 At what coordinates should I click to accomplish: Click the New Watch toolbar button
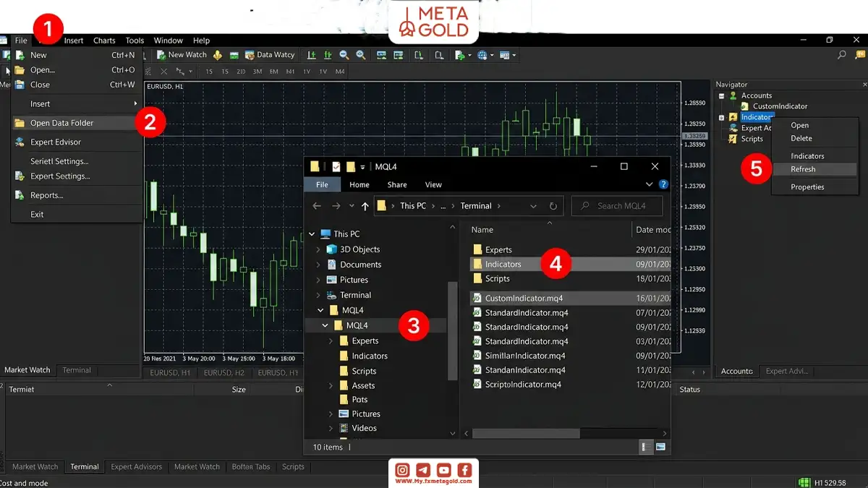tap(182, 55)
